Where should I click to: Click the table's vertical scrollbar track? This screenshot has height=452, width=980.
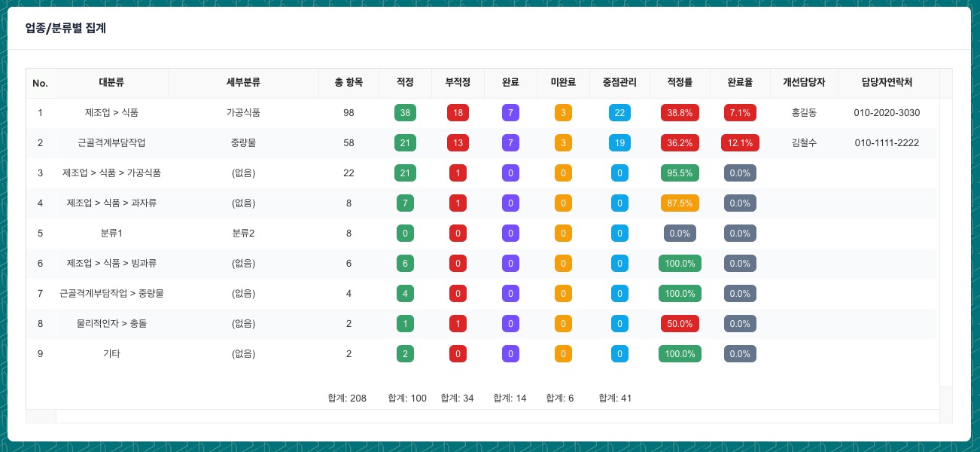945,241
